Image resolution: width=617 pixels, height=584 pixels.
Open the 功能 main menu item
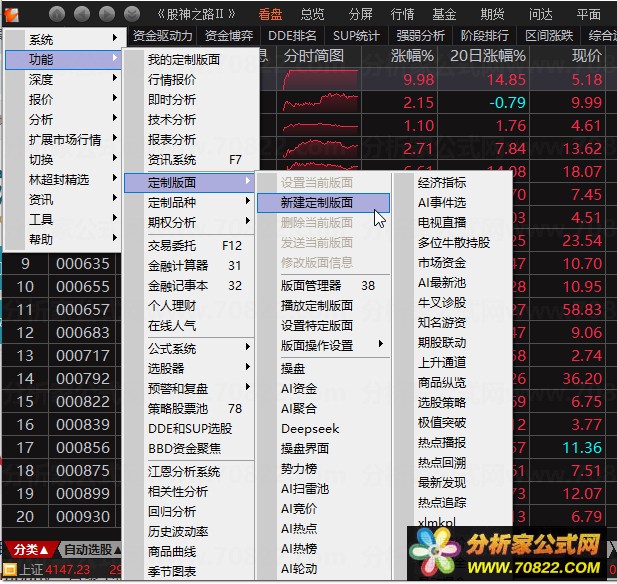pos(63,59)
